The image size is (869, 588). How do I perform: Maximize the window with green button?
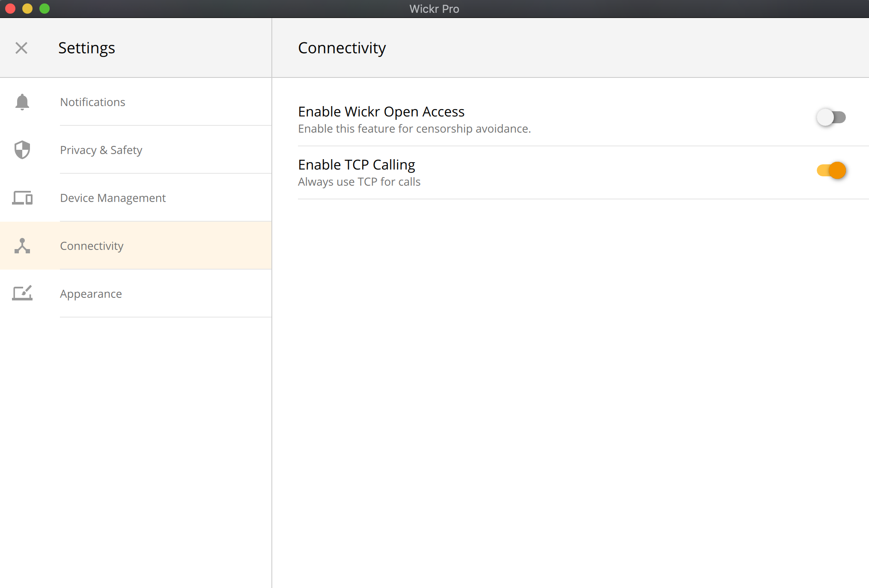[x=45, y=9]
